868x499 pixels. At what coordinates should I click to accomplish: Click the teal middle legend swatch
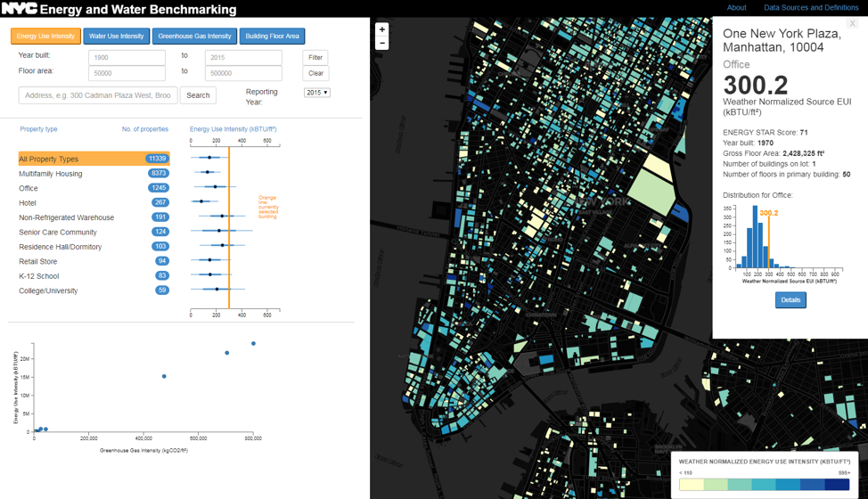[765, 485]
